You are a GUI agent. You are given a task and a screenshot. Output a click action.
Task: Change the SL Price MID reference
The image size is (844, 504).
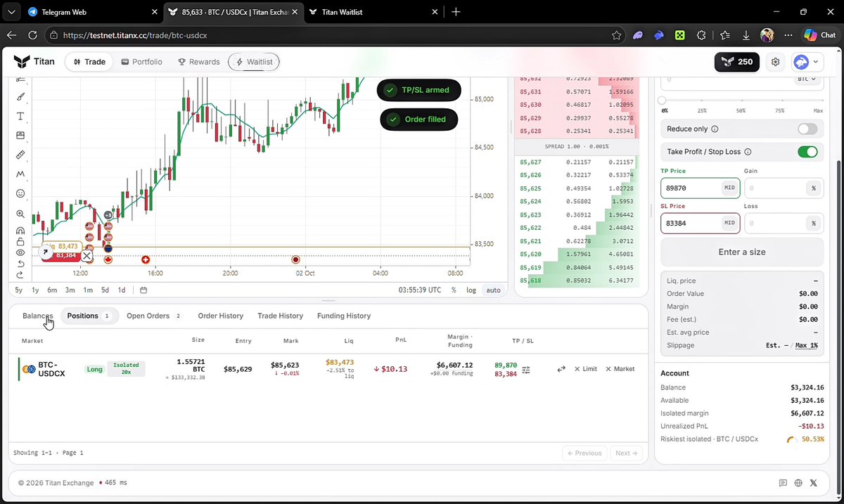(729, 224)
